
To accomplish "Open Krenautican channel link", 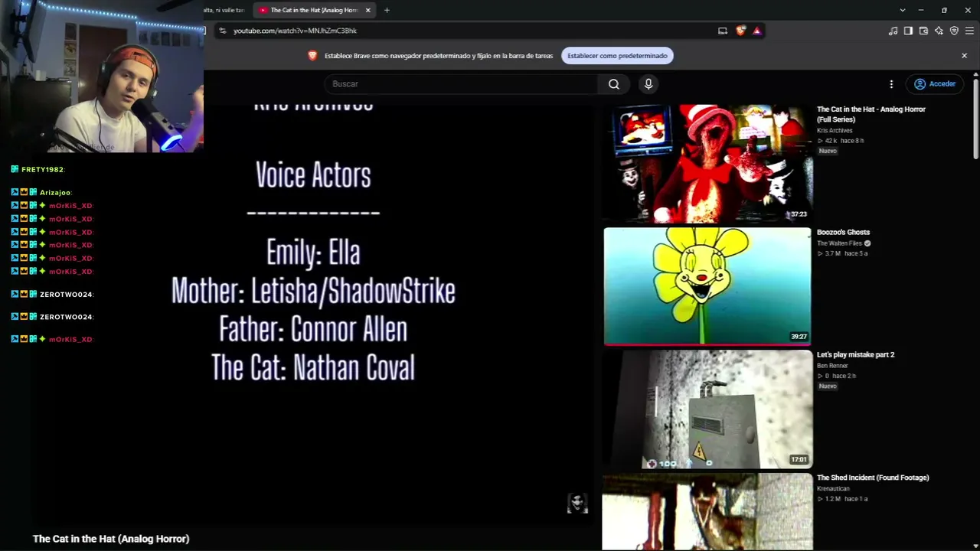I will coord(833,488).
